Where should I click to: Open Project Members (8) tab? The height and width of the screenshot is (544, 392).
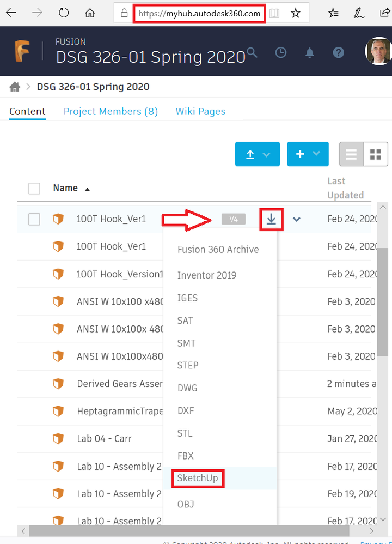tap(111, 111)
